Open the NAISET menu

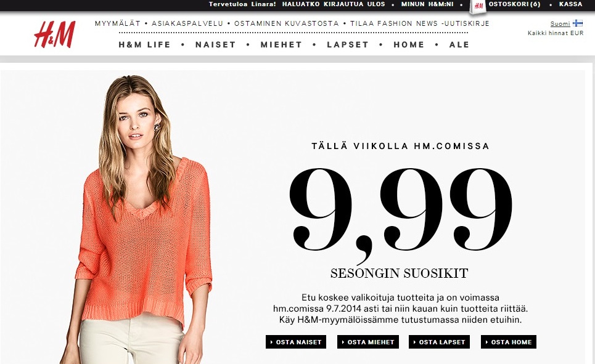click(216, 45)
